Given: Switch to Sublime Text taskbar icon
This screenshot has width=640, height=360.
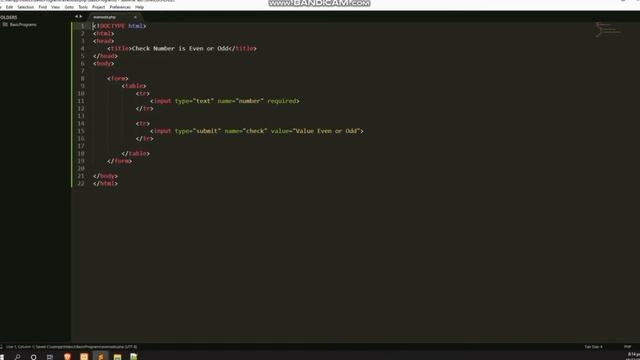Looking at the screenshot, I should coord(101,357).
